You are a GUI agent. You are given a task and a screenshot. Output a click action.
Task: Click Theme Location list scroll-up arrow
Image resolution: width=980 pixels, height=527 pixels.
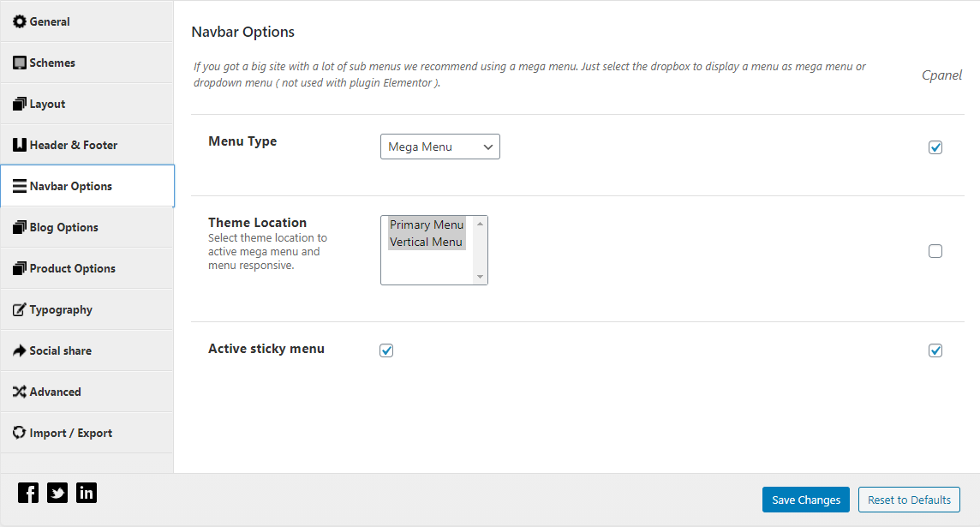click(x=480, y=223)
